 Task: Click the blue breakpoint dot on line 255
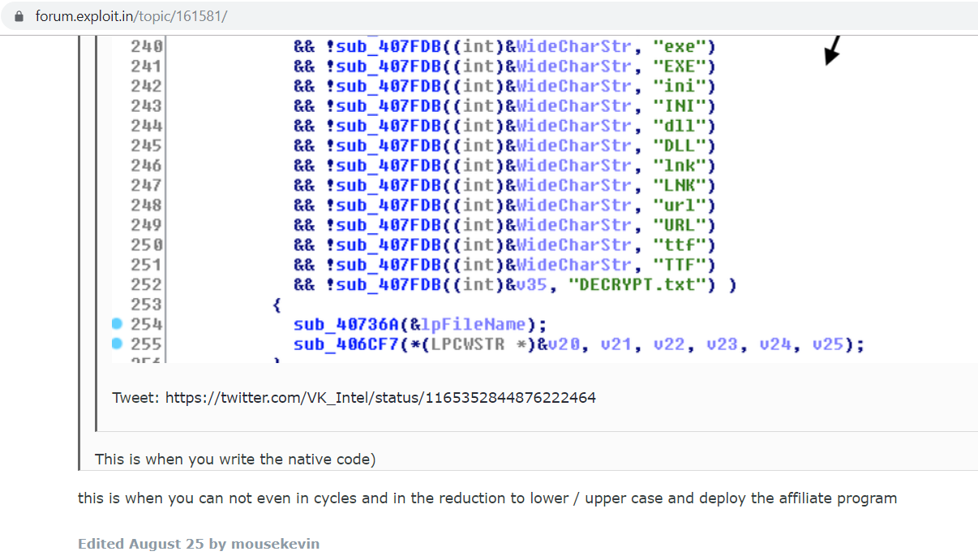(117, 344)
